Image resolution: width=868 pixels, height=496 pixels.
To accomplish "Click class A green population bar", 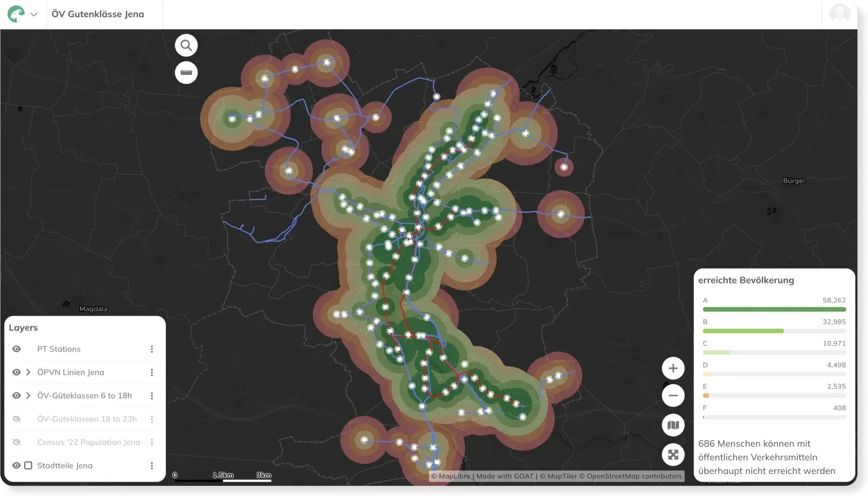I will [775, 309].
